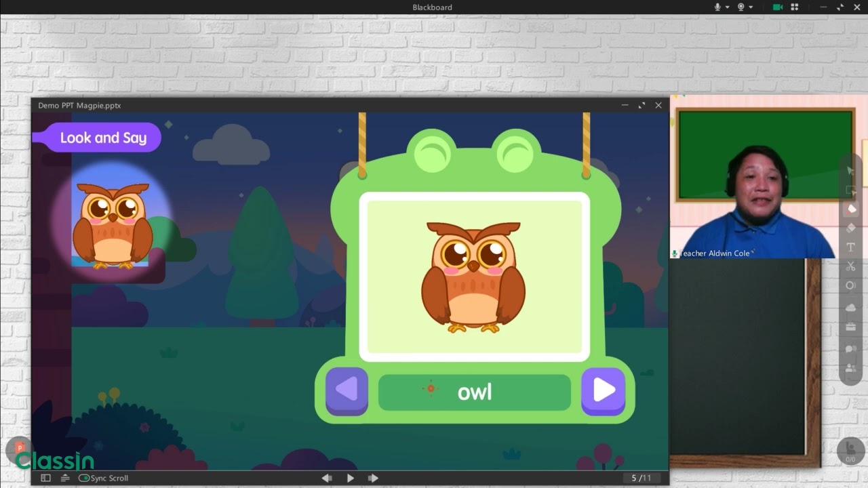Image resolution: width=868 pixels, height=488 pixels.
Task: Activate the text tool
Action: coord(850,247)
